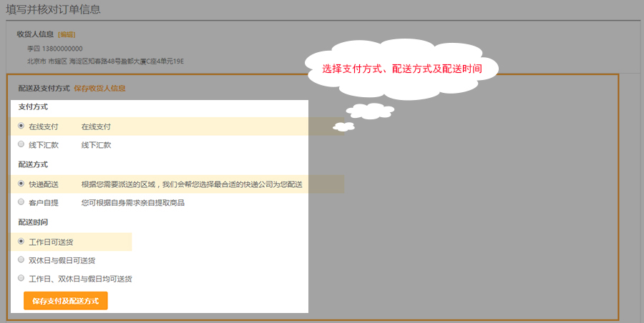Click the 在线支付 description text
Image resolution: width=644 pixels, height=323 pixels.
coord(96,126)
